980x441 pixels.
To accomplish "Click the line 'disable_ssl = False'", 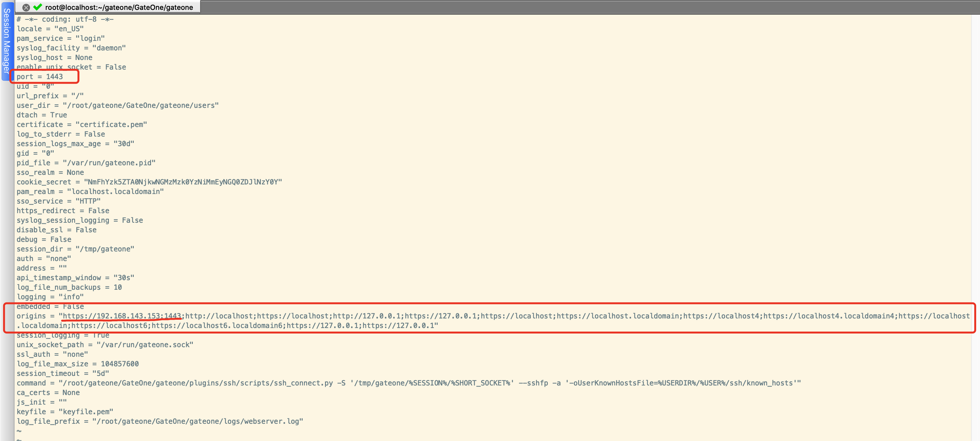I will click(57, 230).
